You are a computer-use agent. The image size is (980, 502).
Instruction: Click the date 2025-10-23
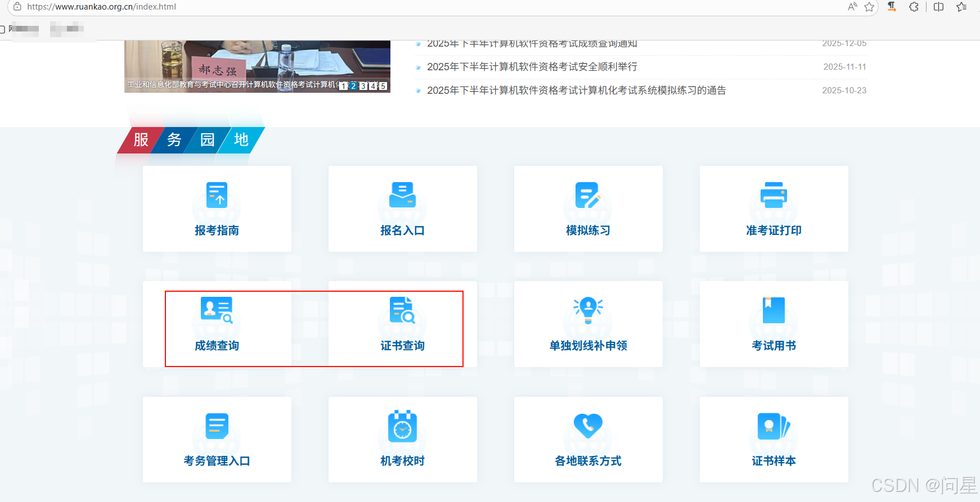click(844, 91)
